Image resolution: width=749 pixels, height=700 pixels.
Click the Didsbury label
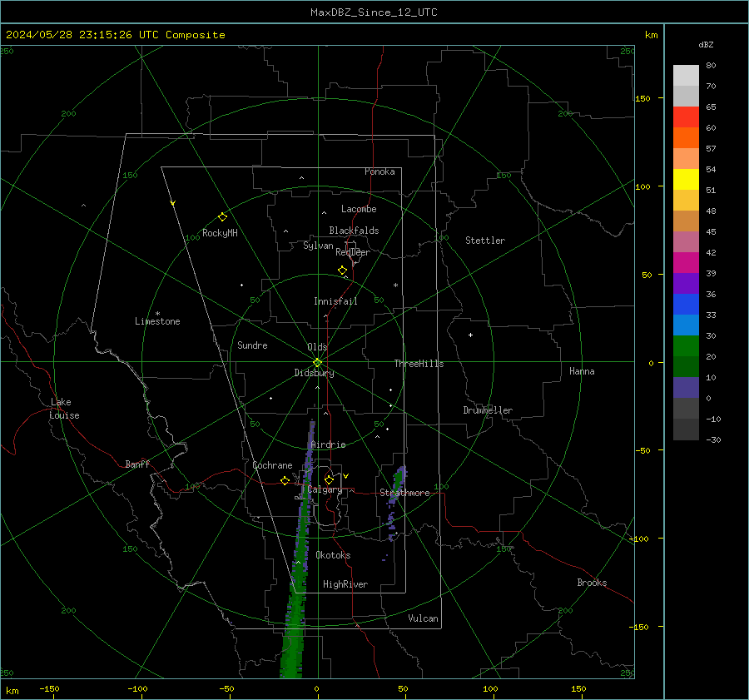tap(314, 373)
